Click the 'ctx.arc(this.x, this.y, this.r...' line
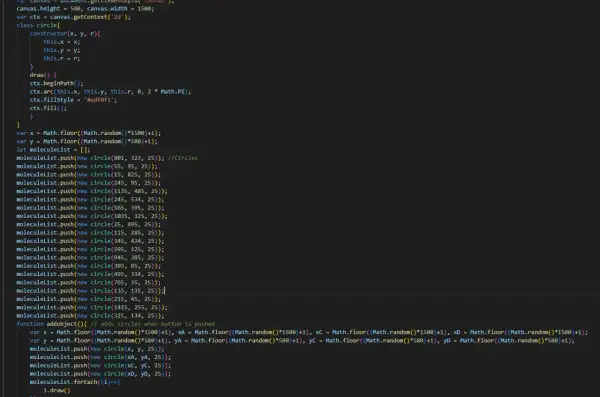 tap(110, 91)
